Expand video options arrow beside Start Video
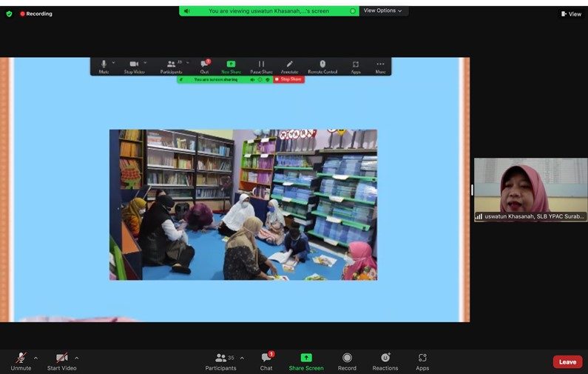Viewport: 588px width, 374px height. (77, 358)
